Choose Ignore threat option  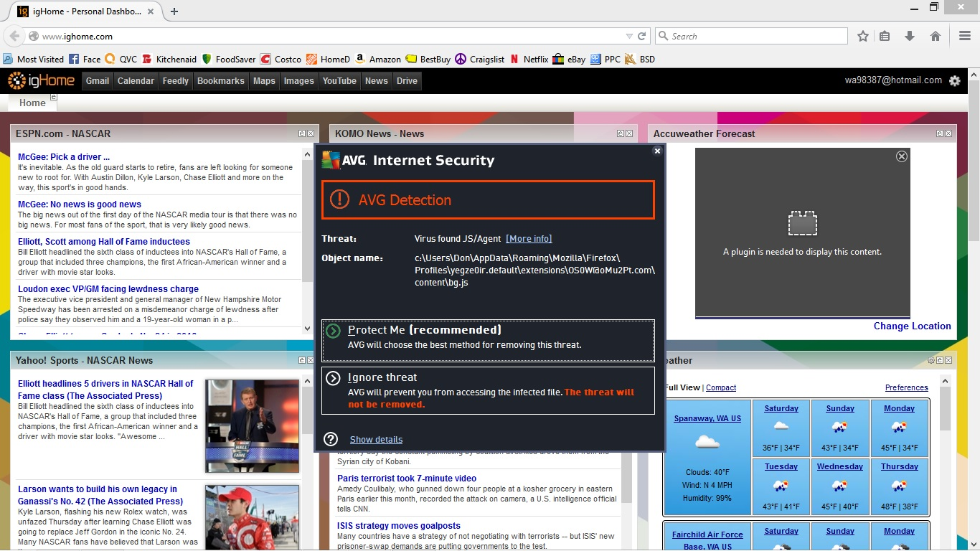tap(488, 390)
